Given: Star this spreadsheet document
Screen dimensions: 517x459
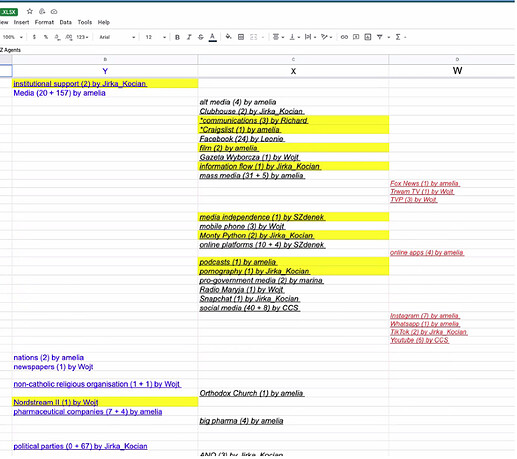Looking at the screenshot, I should point(30,11).
